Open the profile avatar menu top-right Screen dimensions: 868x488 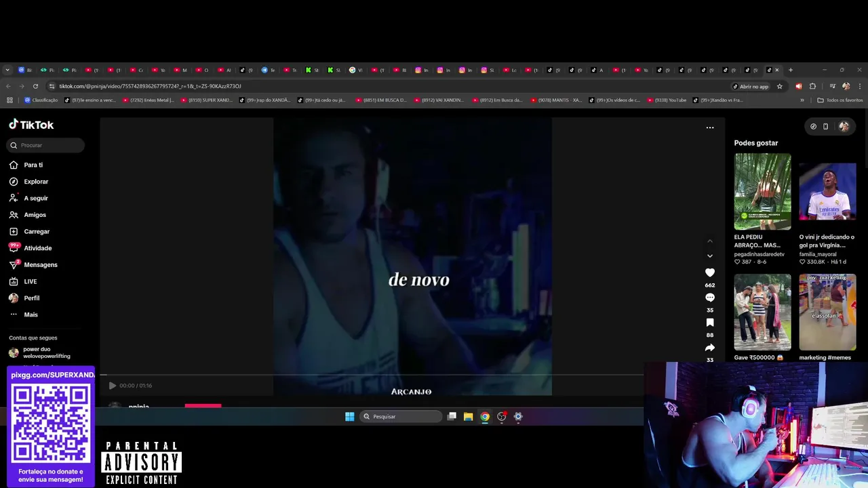tap(844, 126)
